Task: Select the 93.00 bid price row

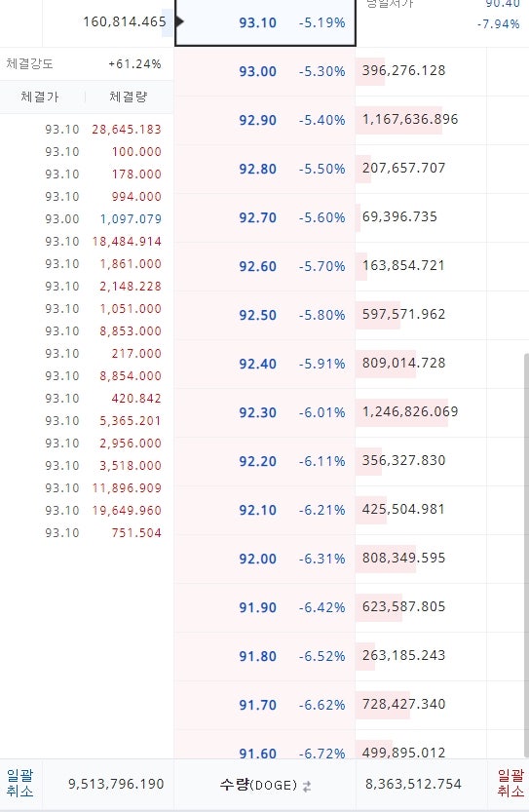Action: [265, 71]
